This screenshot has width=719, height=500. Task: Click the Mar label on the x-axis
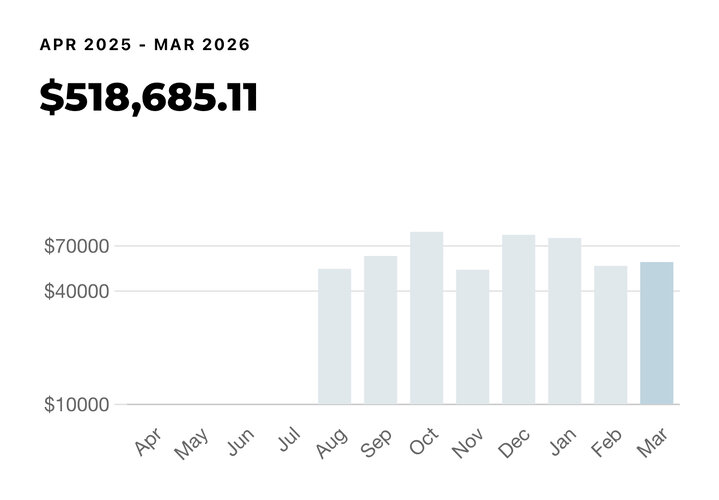pyautogui.click(x=655, y=441)
